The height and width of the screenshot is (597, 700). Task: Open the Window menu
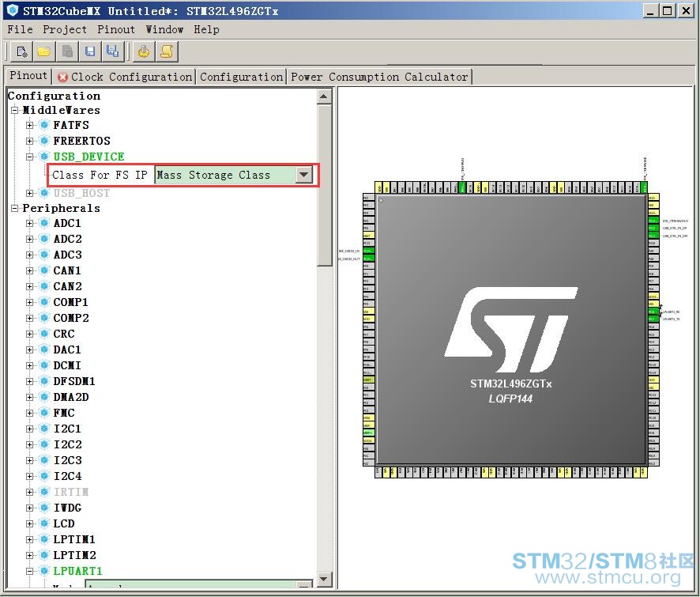tap(164, 29)
